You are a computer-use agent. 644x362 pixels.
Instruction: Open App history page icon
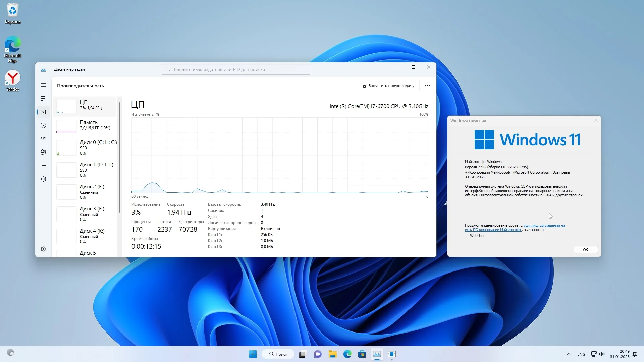pos(43,125)
